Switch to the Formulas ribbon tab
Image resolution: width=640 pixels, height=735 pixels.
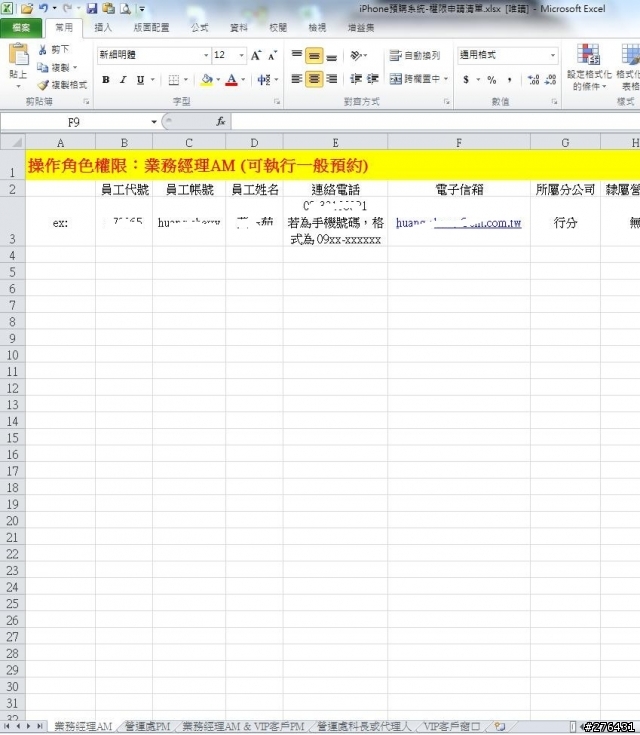tap(199, 28)
